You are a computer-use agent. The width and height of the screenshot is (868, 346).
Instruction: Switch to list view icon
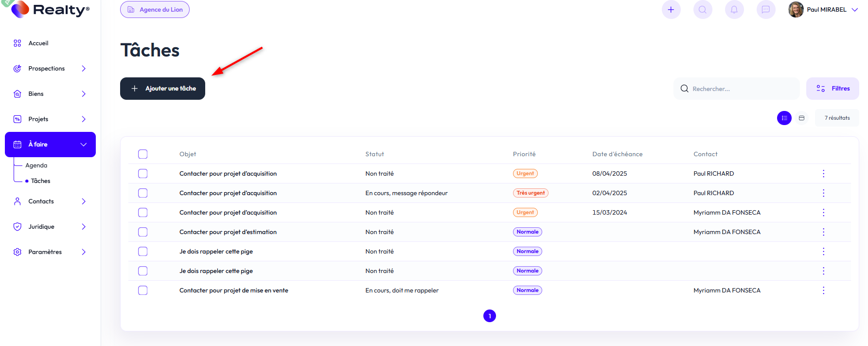784,118
